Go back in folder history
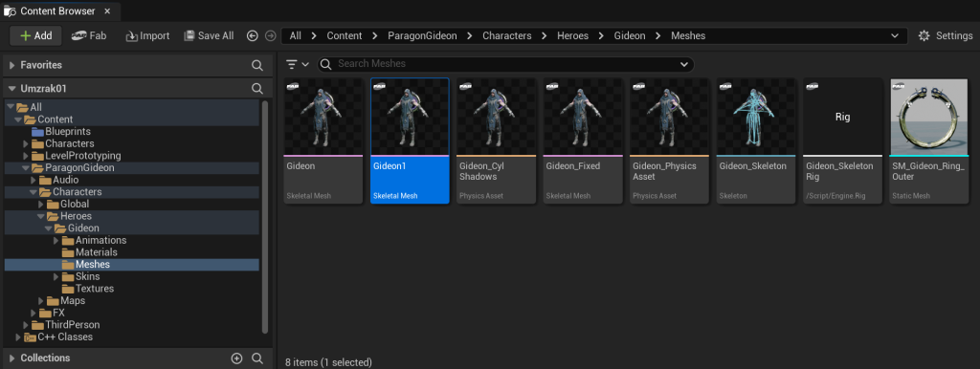Image resolution: width=980 pixels, height=369 pixels. (253, 36)
